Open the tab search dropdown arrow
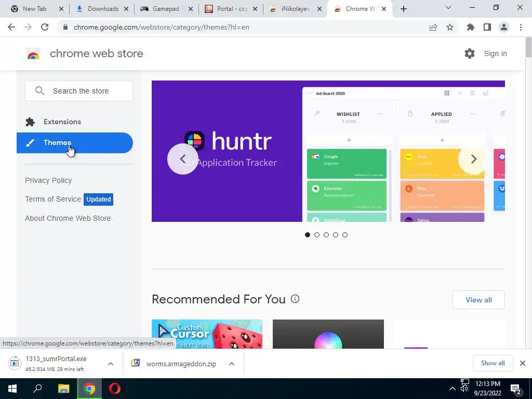Viewport: 532px width, 399px height. coord(448,7)
